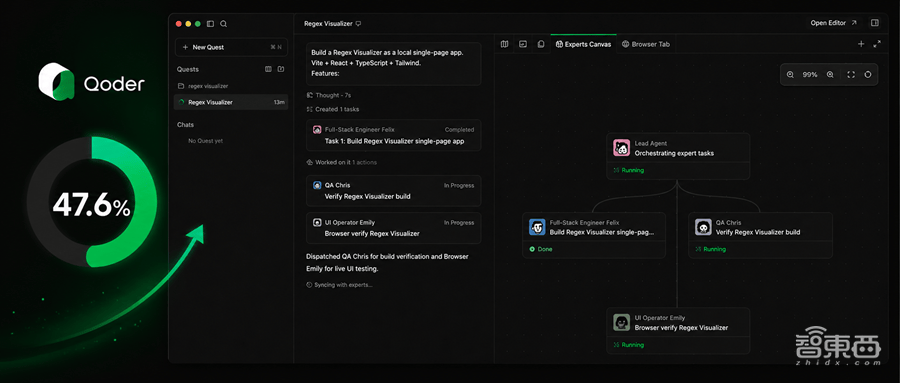
Task: Open the terminal panel icon tab
Action: click(523, 44)
